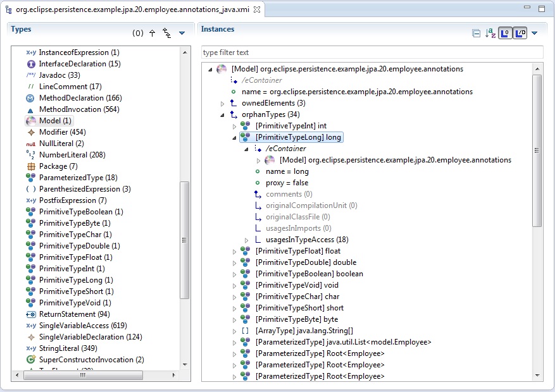Image resolution: width=555 pixels, height=392 pixels.
Task: Click the Types list vertical scrollbar thumb
Action: click(x=184, y=240)
